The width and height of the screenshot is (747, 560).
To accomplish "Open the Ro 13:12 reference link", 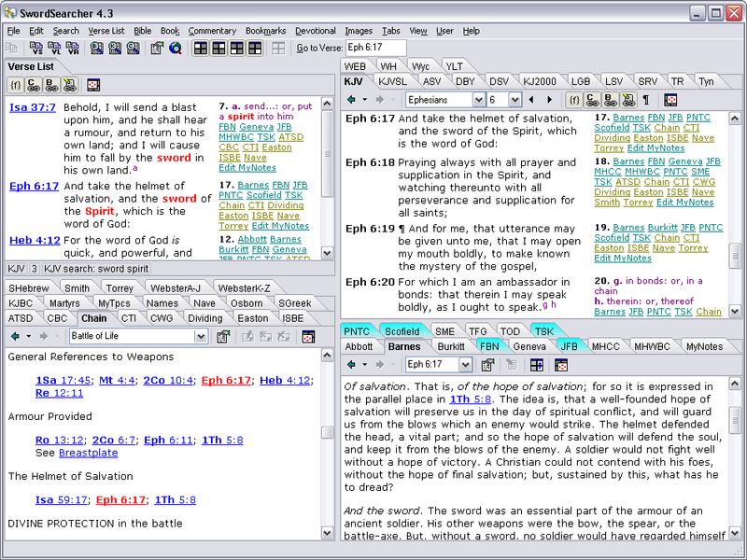I will tap(60, 440).
